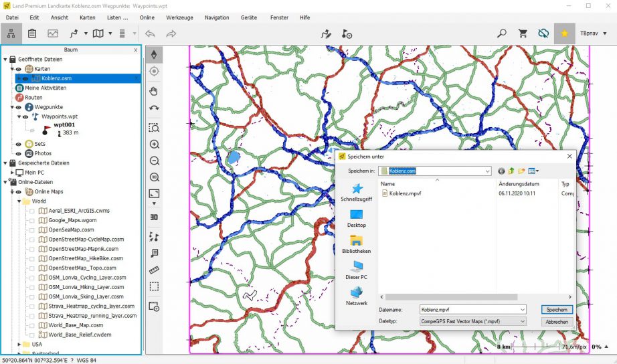617x364 pixels.
Task: Open the Werkzeuge menu
Action: 179,17
